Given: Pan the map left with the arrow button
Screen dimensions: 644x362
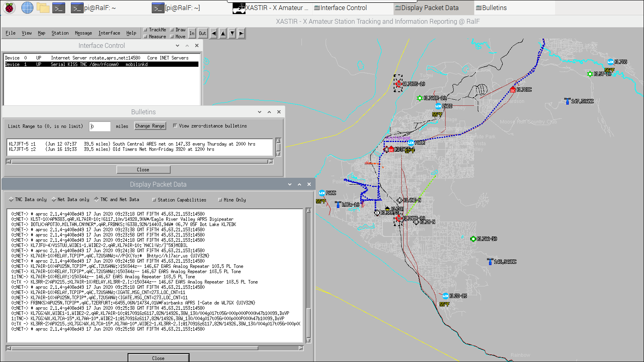Looking at the screenshot, I should [x=214, y=33].
